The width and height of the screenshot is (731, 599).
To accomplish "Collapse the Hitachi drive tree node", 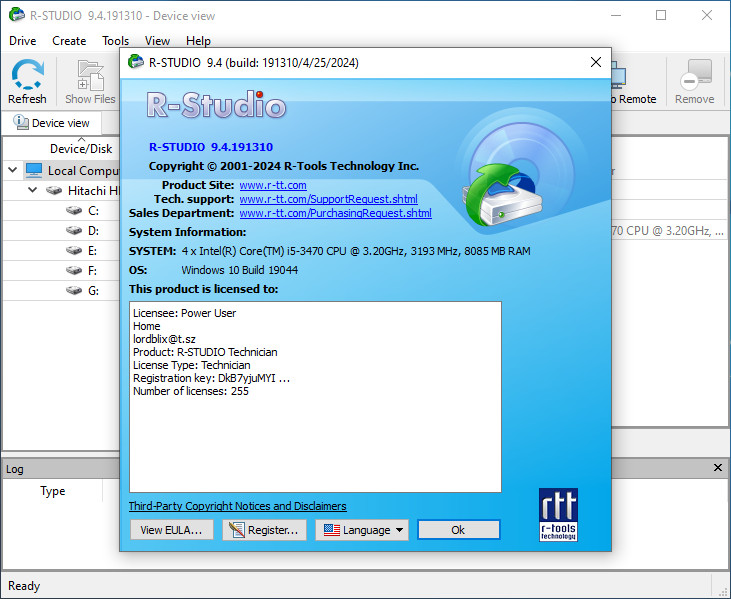I will (32, 190).
